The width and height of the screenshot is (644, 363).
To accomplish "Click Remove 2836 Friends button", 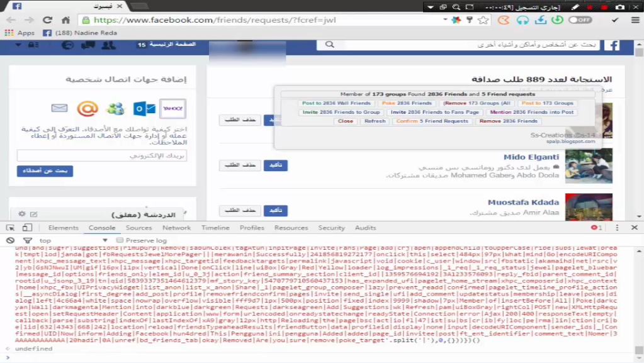I will 509,121.
